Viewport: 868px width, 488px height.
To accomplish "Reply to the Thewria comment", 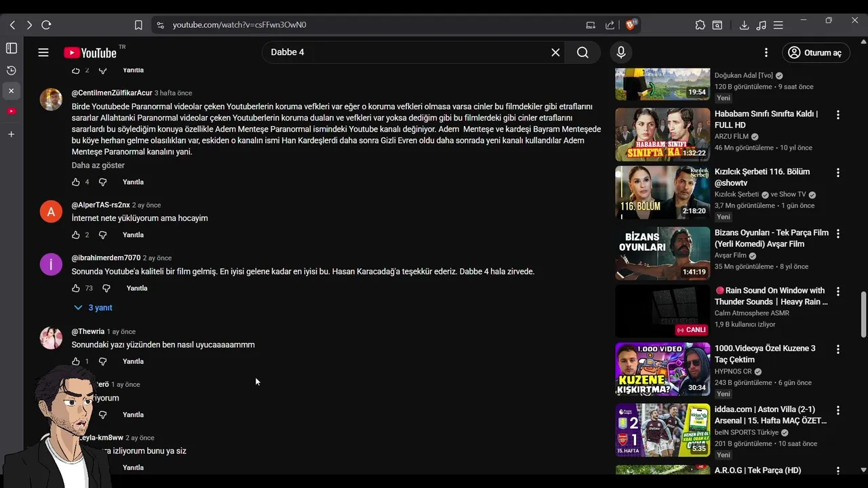I will (x=133, y=361).
